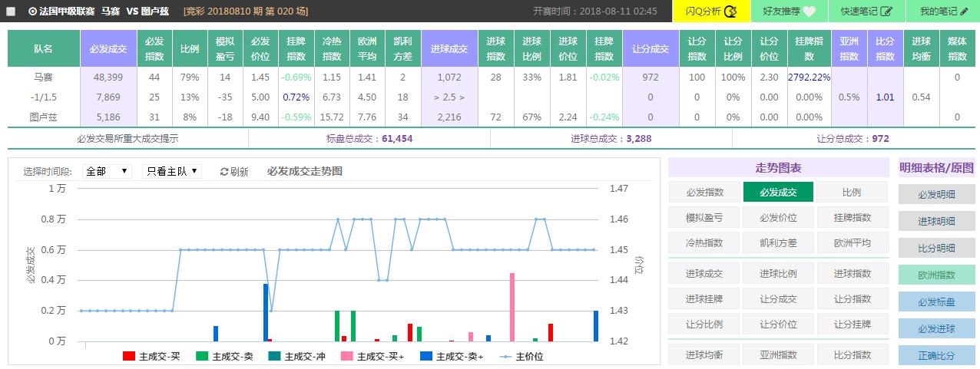The height and width of the screenshot is (369, 980).
Task: Select the 模拟盈亏 chart button
Action: point(704,218)
